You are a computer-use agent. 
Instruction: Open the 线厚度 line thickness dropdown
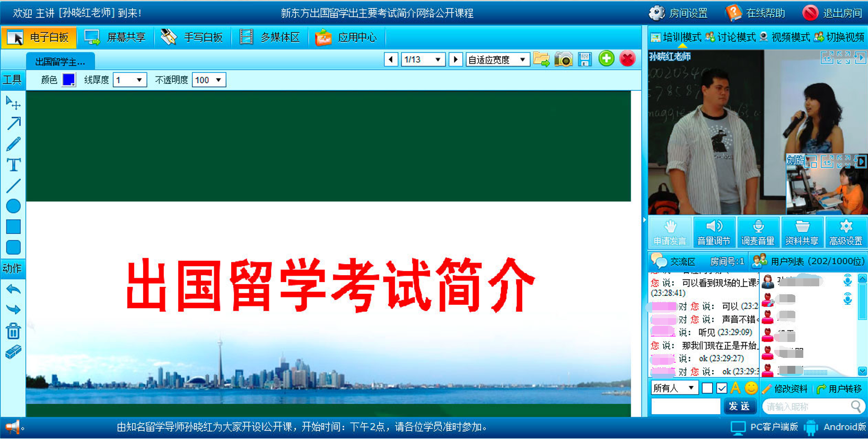click(x=130, y=80)
